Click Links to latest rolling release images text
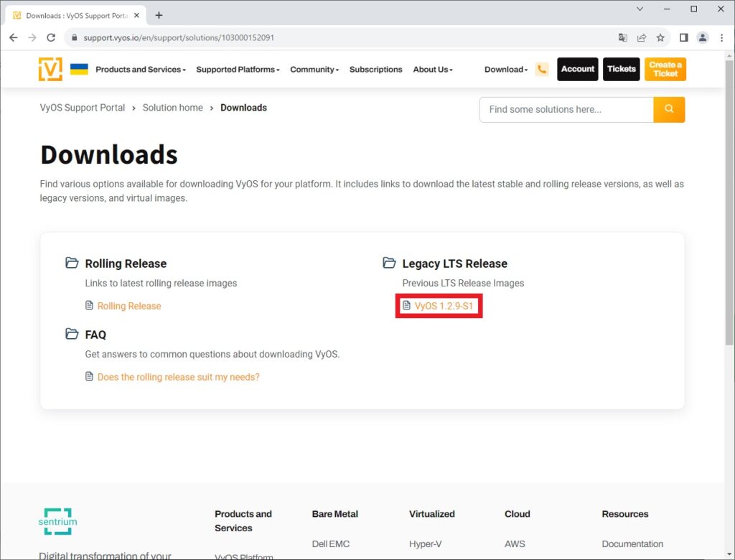 tap(161, 284)
